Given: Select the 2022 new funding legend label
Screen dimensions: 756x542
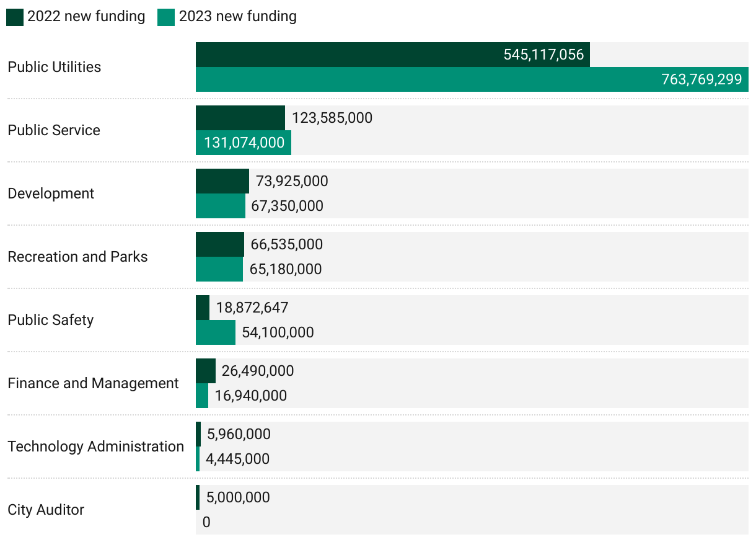Looking at the screenshot, I should [86, 17].
